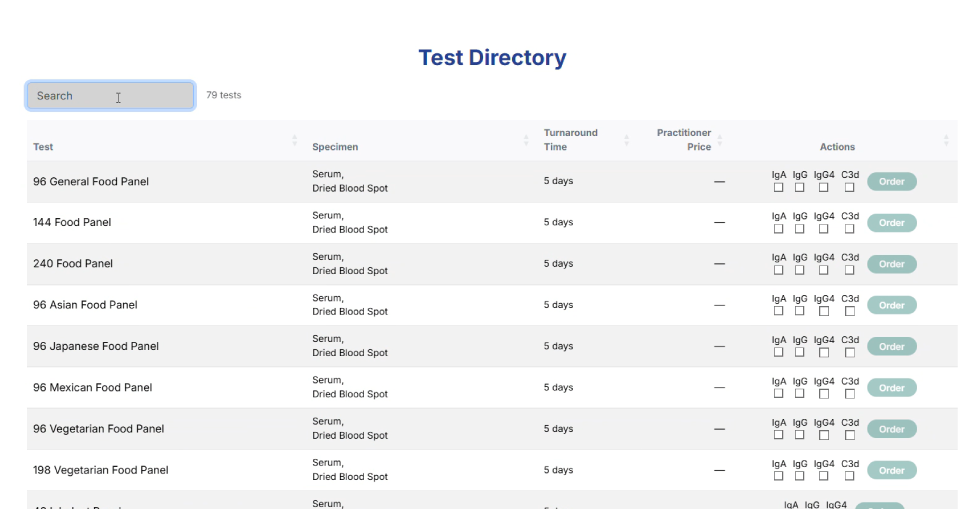Select the 198 Vegetarian Food Panel name

(x=101, y=470)
